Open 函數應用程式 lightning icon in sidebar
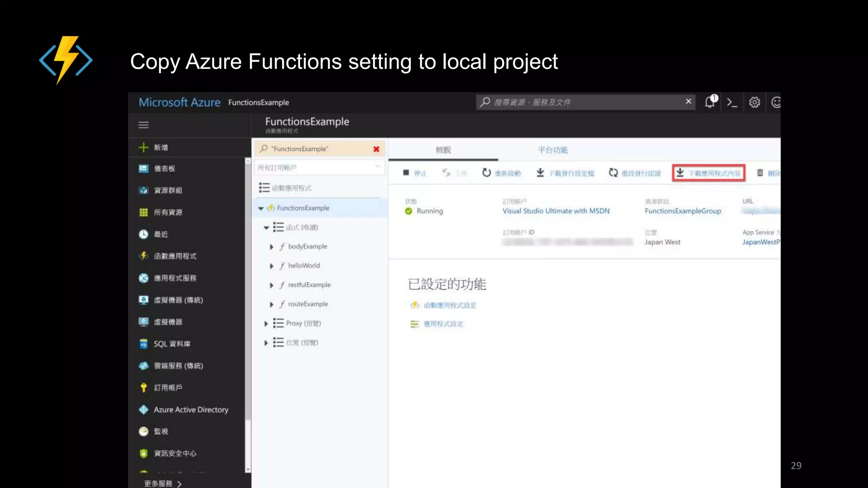 coord(144,256)
